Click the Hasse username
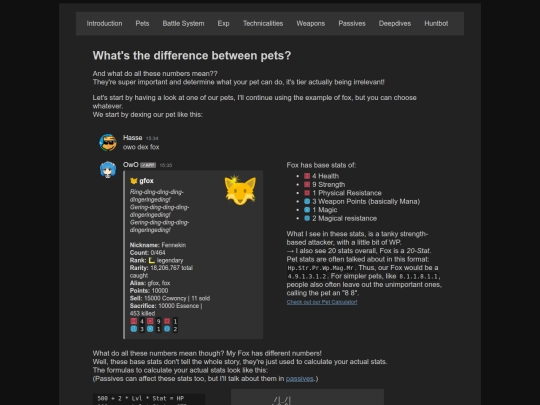Image resolution: width=540 pixels, height=405 pixels. click(x=133, y=138)
